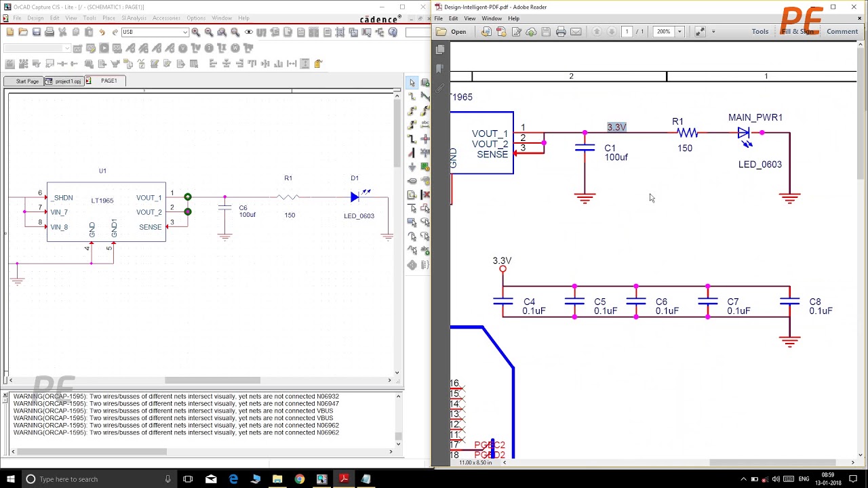The image size is (868, 488).
Task: Click the session log horizontal scrollbar thumb
Action: 92,451
